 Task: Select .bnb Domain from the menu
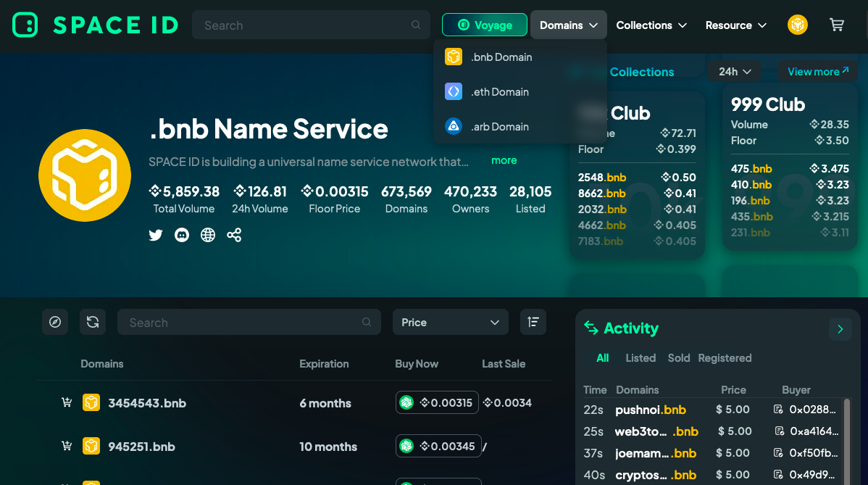pyautogui.click(x=520, y=57)
